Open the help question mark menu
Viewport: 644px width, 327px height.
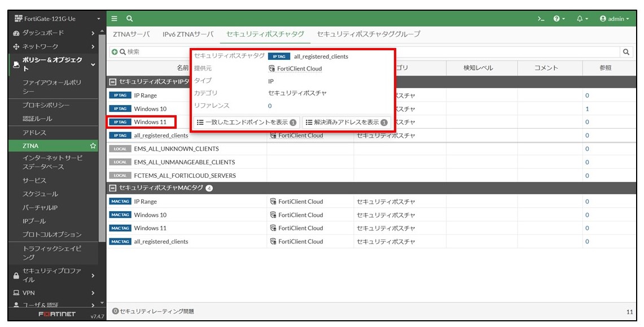point(559,19)
